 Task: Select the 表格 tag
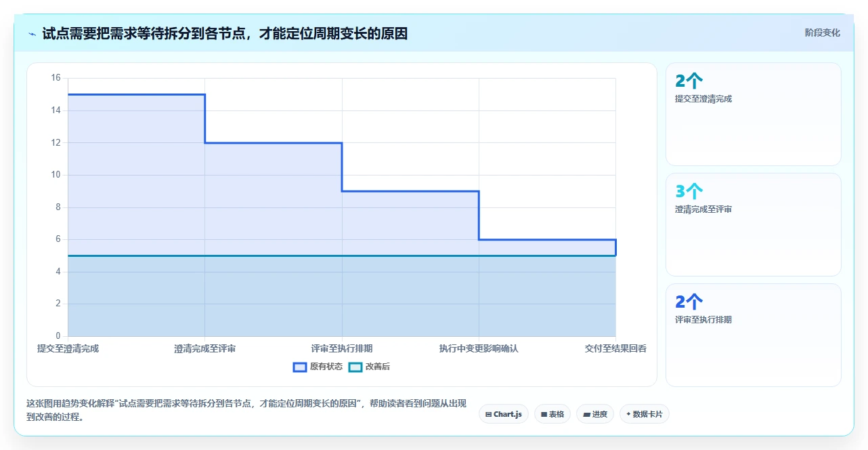click(x=552, y=414)
